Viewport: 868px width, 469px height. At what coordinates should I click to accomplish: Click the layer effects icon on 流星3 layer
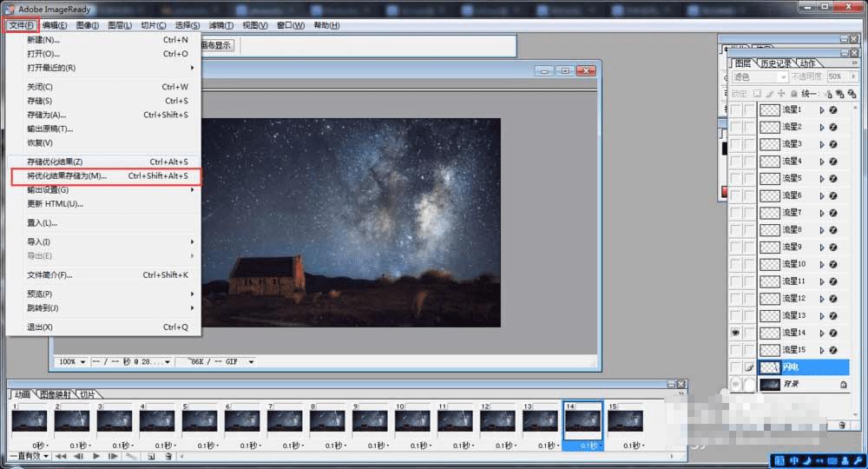pyautogui.click(x=833, y=144)
